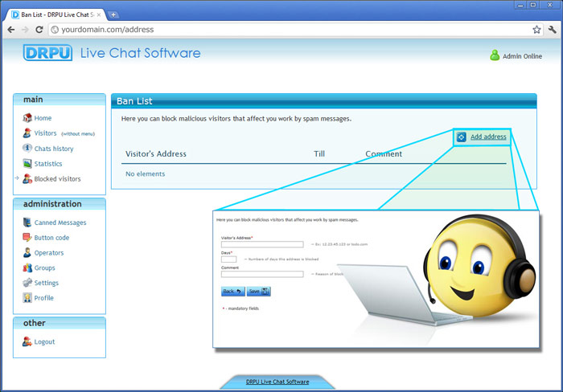This screenshot has height=392, width=563.
Task: Click the Visitors person icon
Action: pos(27,133)
